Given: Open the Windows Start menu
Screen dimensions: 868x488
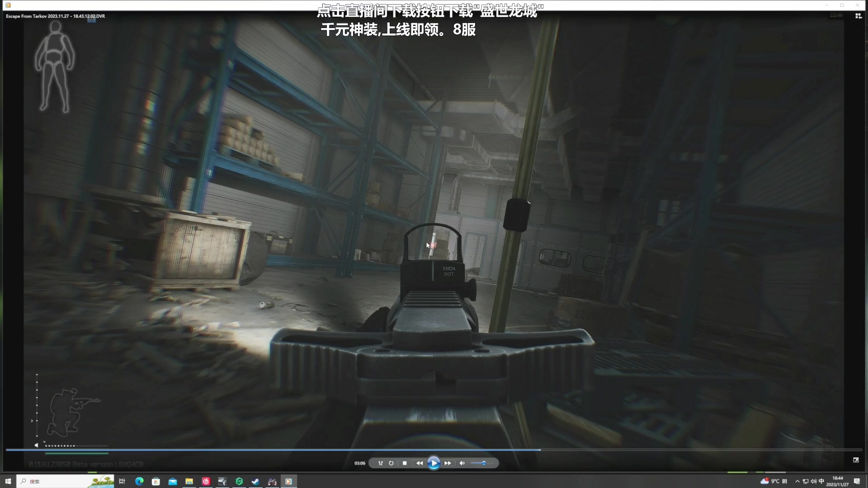Looking at the screenshot, I should (8, 481).
